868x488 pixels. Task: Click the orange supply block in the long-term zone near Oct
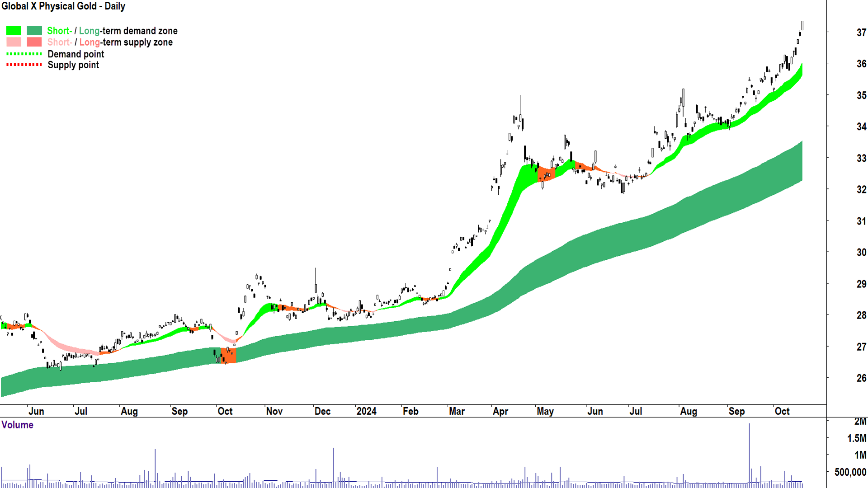[x=228, y=356]
